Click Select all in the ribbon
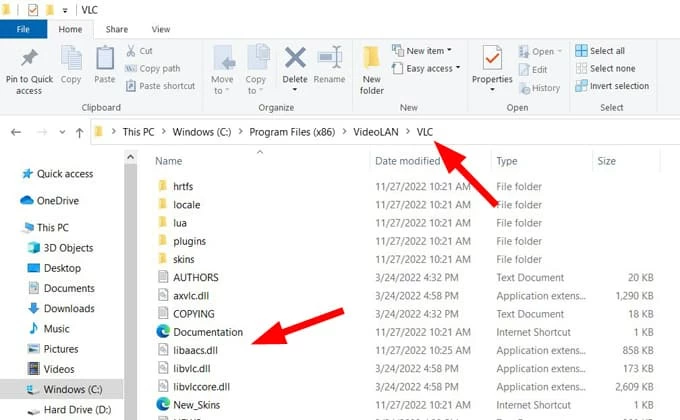This screenshot has width=680, height=420. (606, 51)
